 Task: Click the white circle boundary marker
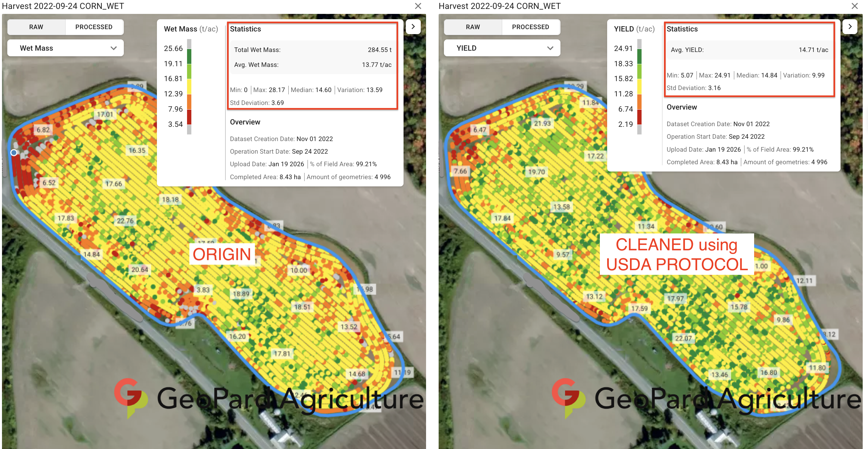[14, 153]
